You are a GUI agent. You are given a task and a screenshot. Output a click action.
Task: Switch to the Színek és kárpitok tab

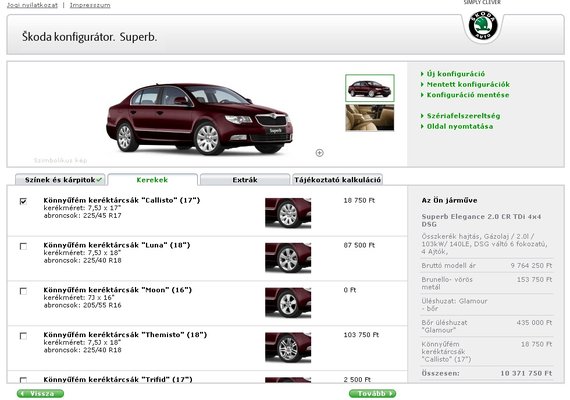pos(60,180)
